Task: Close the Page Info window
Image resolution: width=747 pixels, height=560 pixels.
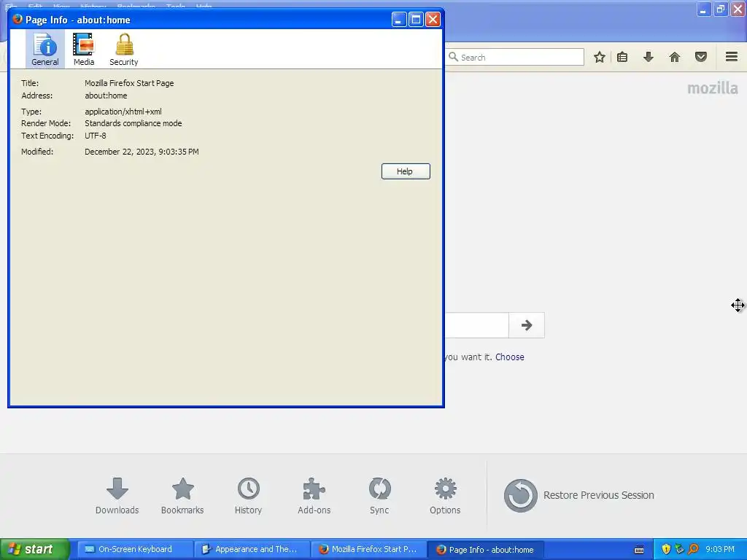Action: 433,20
